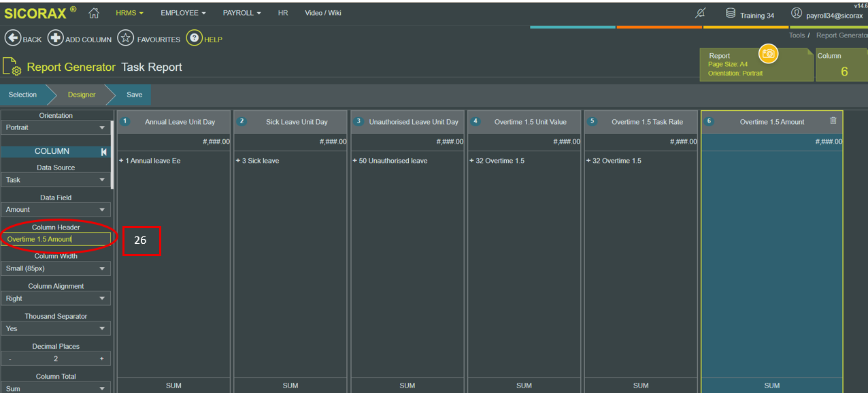Click the Tools breadcrumb link

click(x=797, y=35)
